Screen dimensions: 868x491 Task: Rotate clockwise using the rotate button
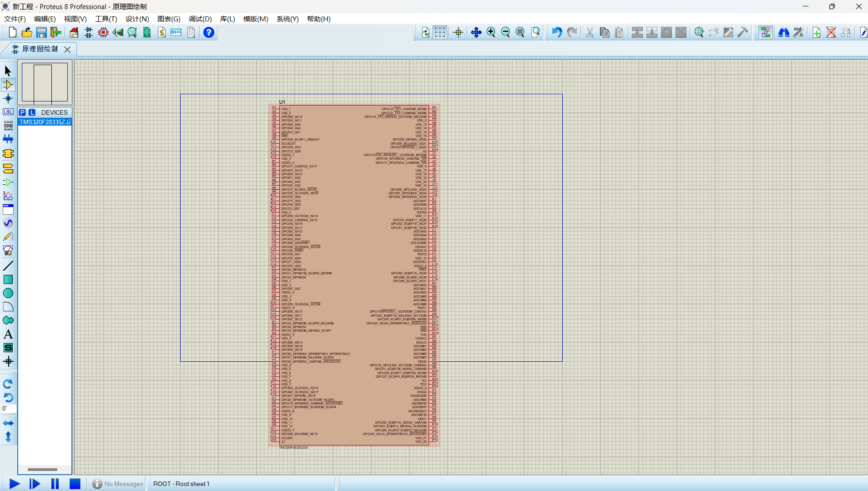click(x=8, y=384)
